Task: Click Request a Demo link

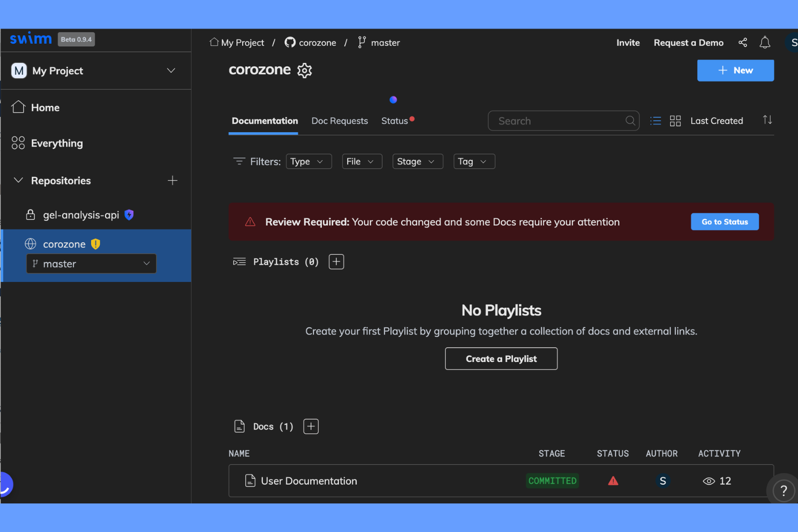Action: tap(689, 43)
